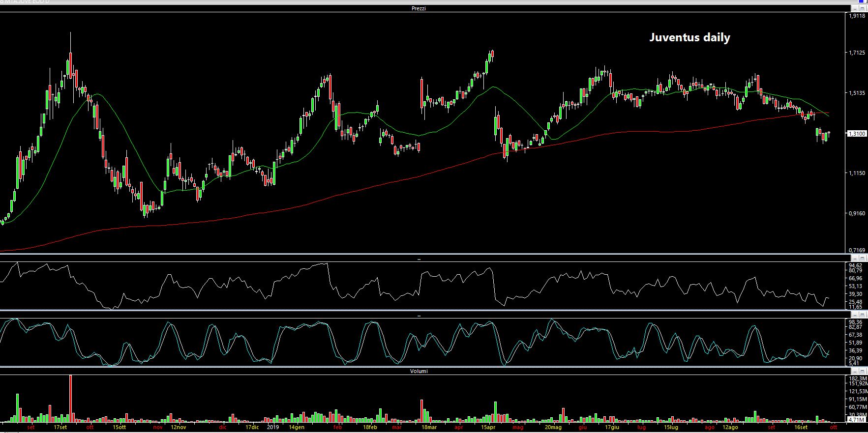Screen dimensions: 868x433
Task: Click the 16set date on time axis
Action: [801, 427]
